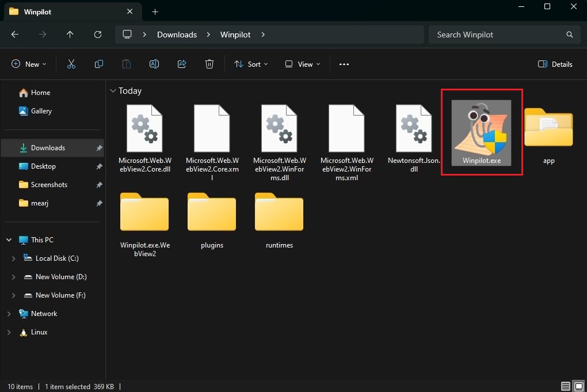Select Microsoft.Web.WebView2.WinForms.xml file
Screen dimensions: 587x392
tap(347, 143)
